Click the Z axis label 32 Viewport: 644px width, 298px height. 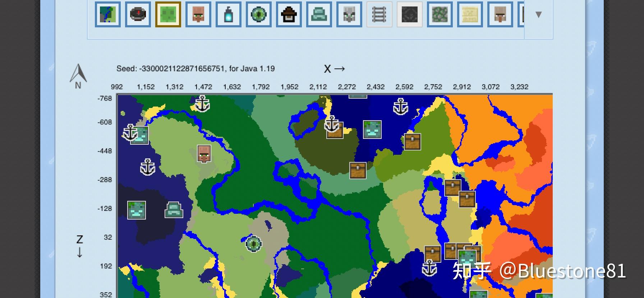coord(108,237)
